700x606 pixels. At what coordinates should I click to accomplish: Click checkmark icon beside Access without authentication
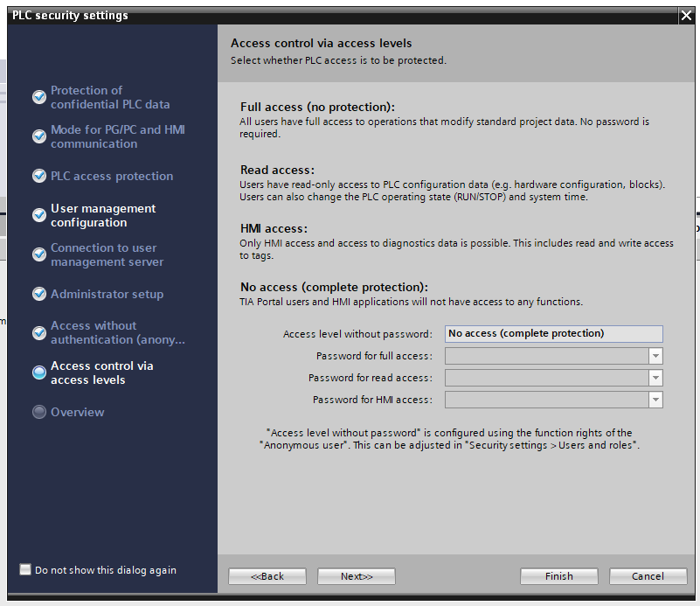(x=39, y=332)
